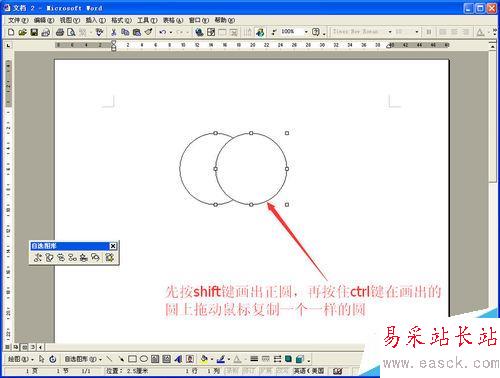500x378 pixels.
Task: Select Callouts in AutoShapes palette
Action: 95,257
